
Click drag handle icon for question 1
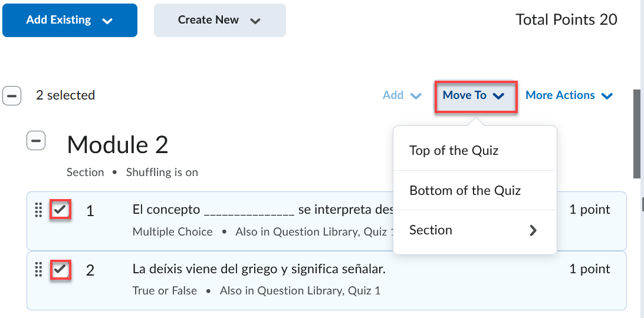(38, 210)
